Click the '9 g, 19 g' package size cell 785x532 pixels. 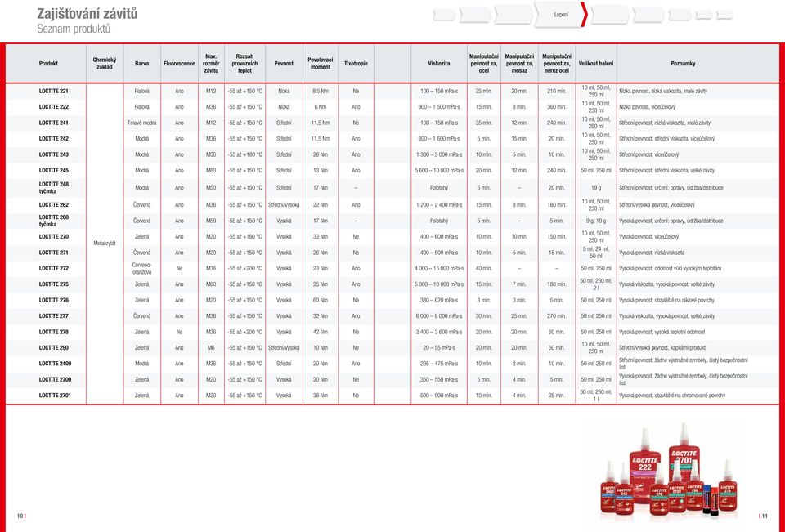pyautogui.click(x=596, y=221)
